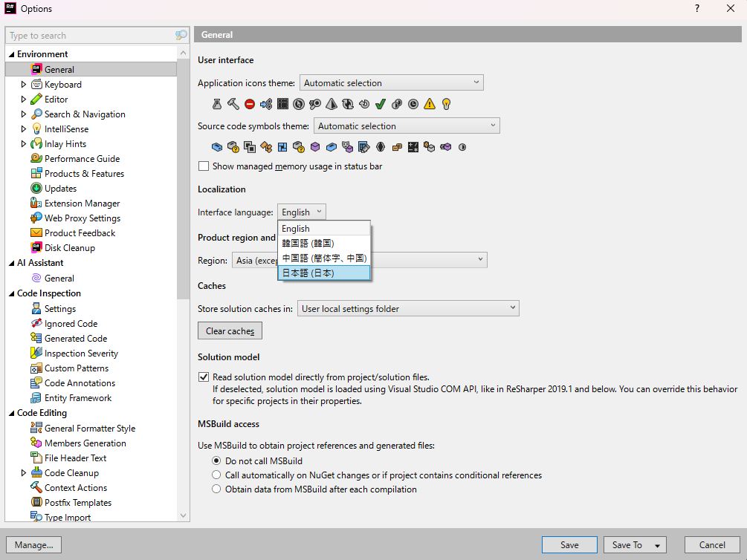This screenshot has width=747, height=560.
Task: Click the Manage... button
Action: pos(34,544)
